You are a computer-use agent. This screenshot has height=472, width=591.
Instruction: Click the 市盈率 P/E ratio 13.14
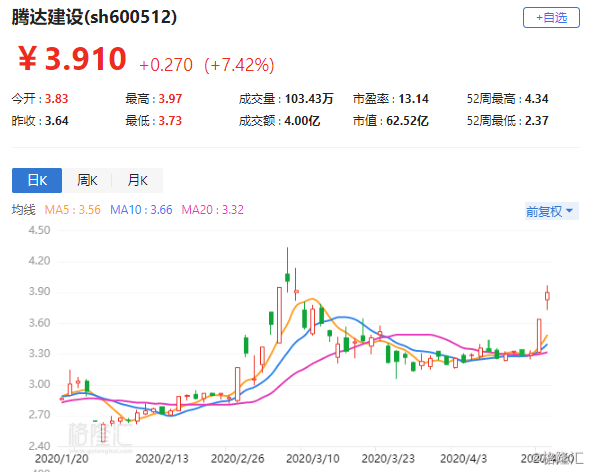pos(413,99)
